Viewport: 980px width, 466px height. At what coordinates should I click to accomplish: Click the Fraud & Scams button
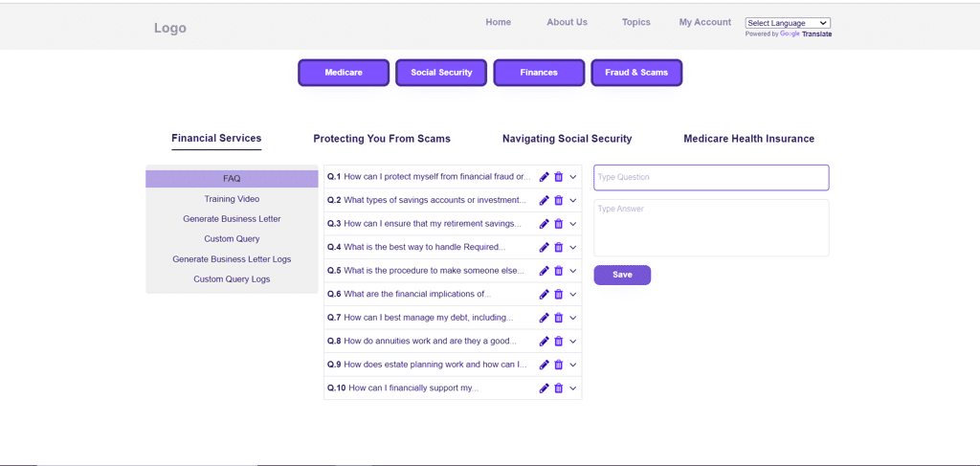(x=636, y=73)
